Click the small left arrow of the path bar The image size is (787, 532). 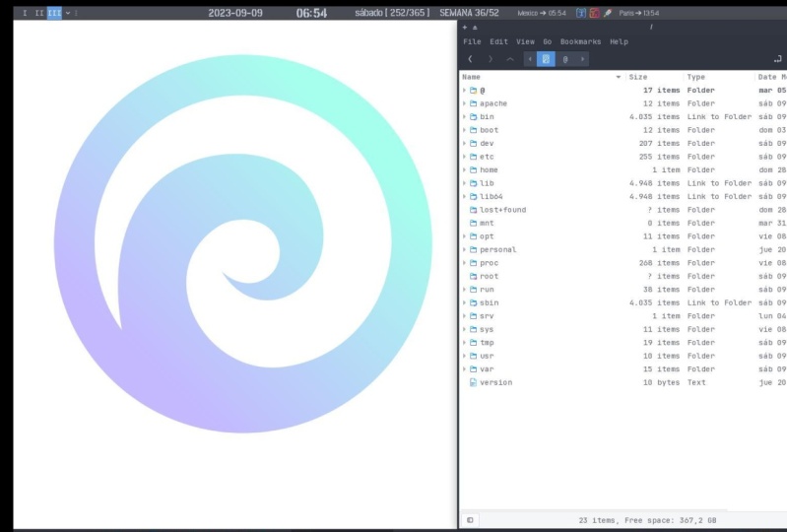[x=530, y=59]
